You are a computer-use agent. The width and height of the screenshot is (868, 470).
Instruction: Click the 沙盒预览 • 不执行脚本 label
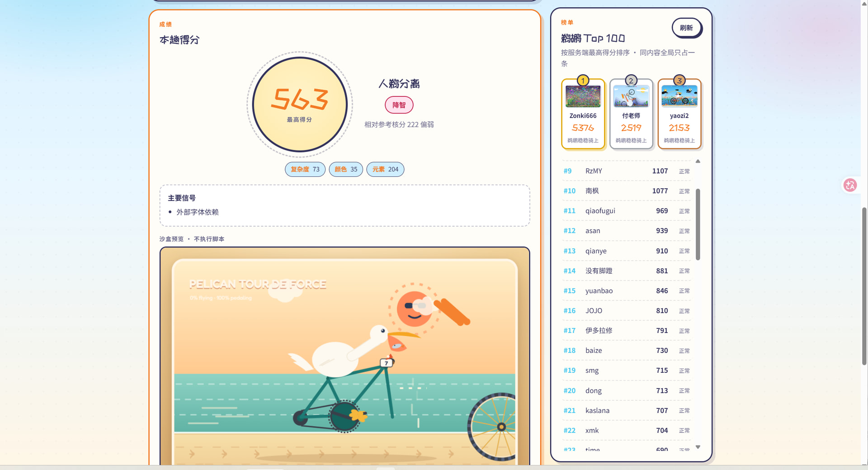[192, 239]
